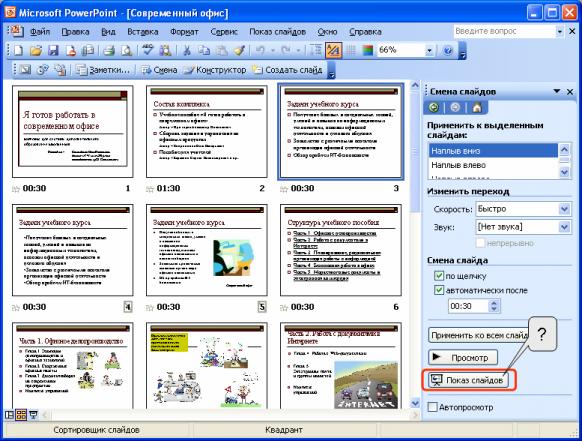Screen dimensions: 582x441
Task: Save the presentation with the floppy icon
Action: [x=53, y=50]
